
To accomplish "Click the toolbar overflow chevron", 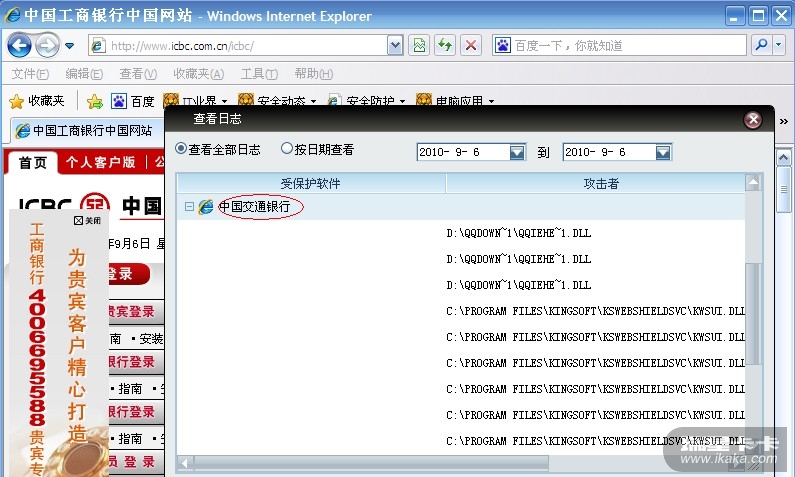I will coord(784,122).
